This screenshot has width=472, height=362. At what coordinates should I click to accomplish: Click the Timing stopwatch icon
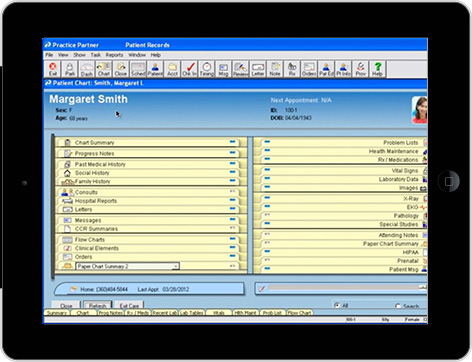(x=206, y=69)
